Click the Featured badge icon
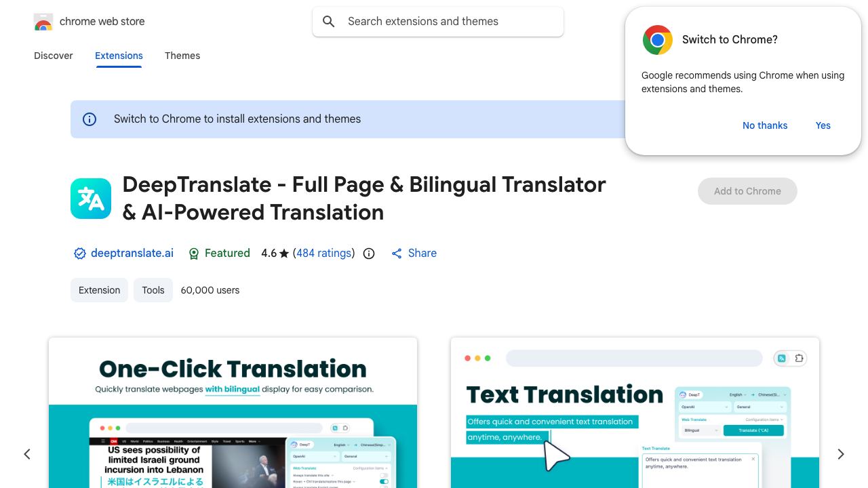This screenshot has height=488, width=868. click(x=194, y=253)
